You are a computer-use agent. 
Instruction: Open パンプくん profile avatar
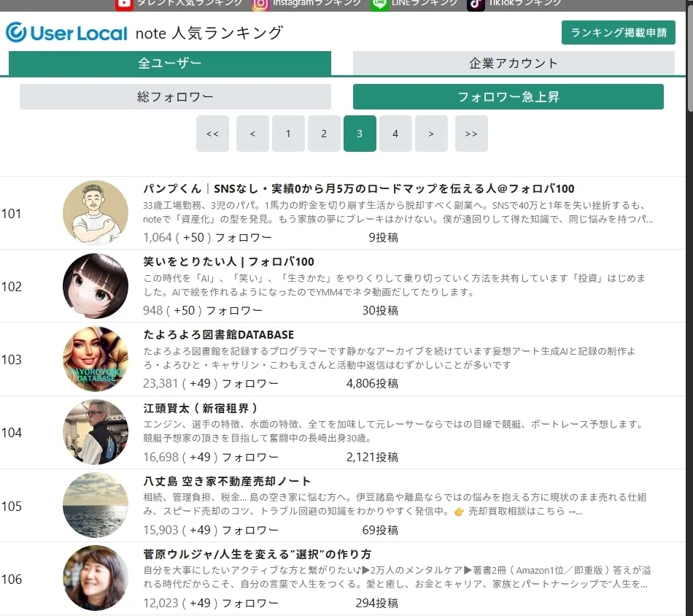pyautogui.click(x=96, y=212)
